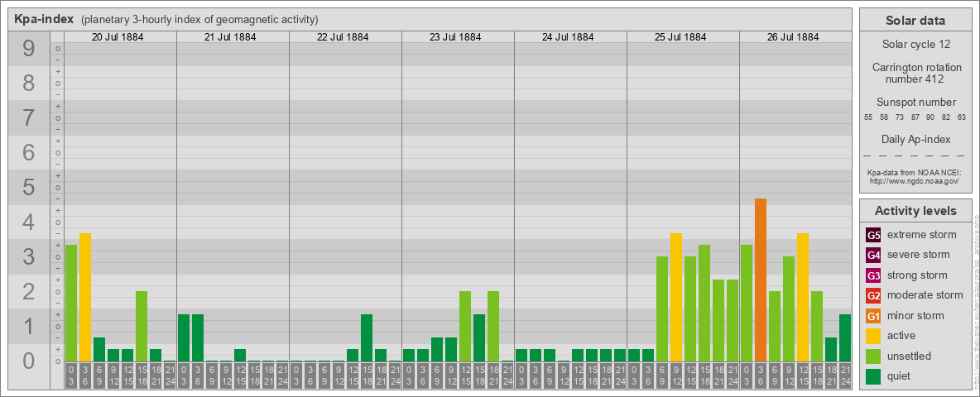The width and height of the screenshot is (980, 397).
Task: Click the moderate storm legend label
Action: coord(925,294)
